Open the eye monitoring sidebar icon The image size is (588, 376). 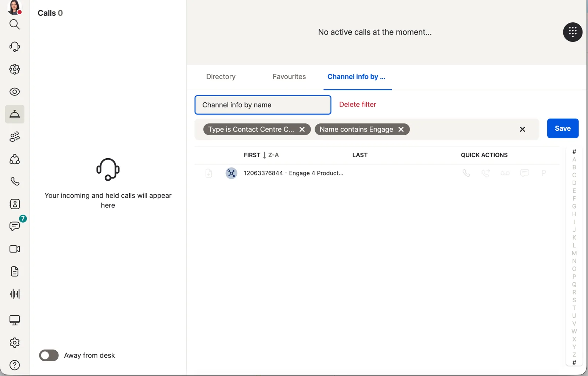point(14,92)
